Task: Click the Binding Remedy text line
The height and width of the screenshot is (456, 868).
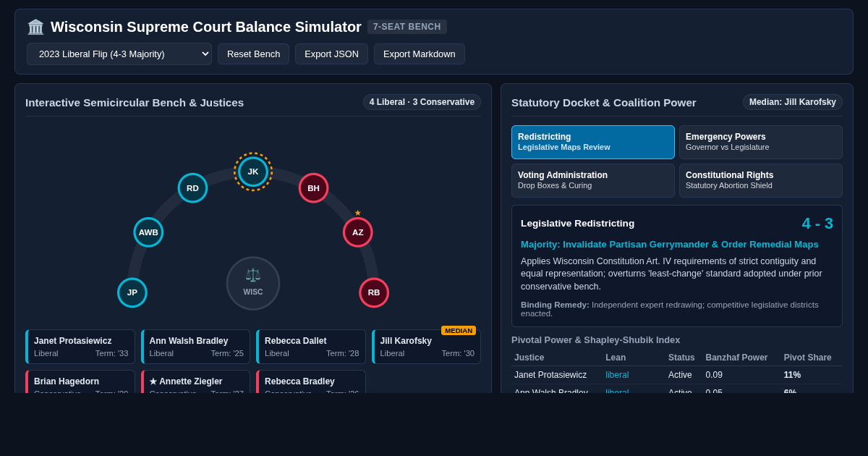Action: (x=677, y=309)
